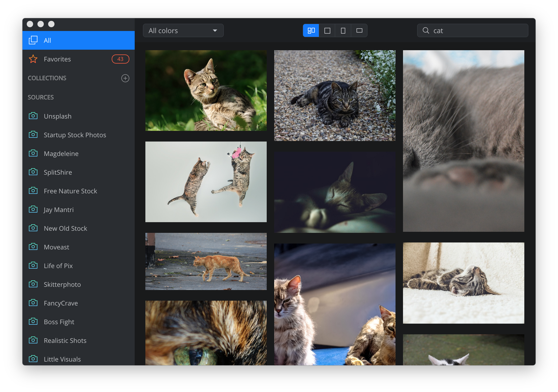Viewport: 558px width, 392px height.
Task: Filter by square orientation
Action: pos(327,30)
